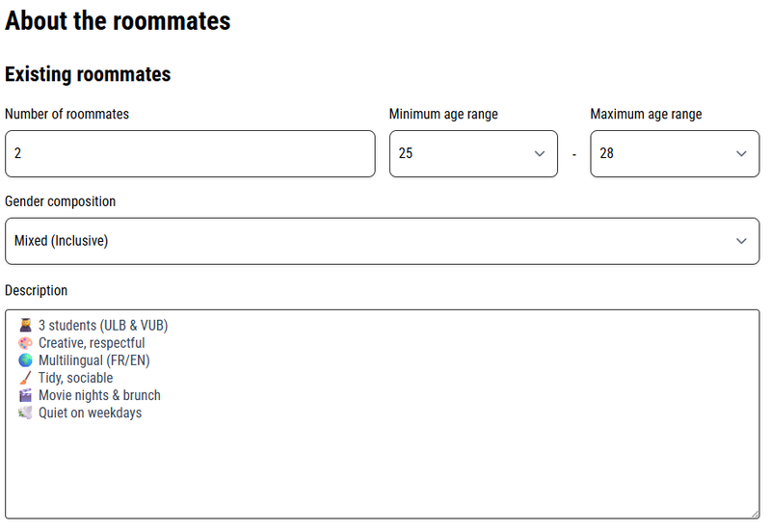Expand the Gender composition chevron arrow
The image size is (771, 532).
click(x=741, y=241)
